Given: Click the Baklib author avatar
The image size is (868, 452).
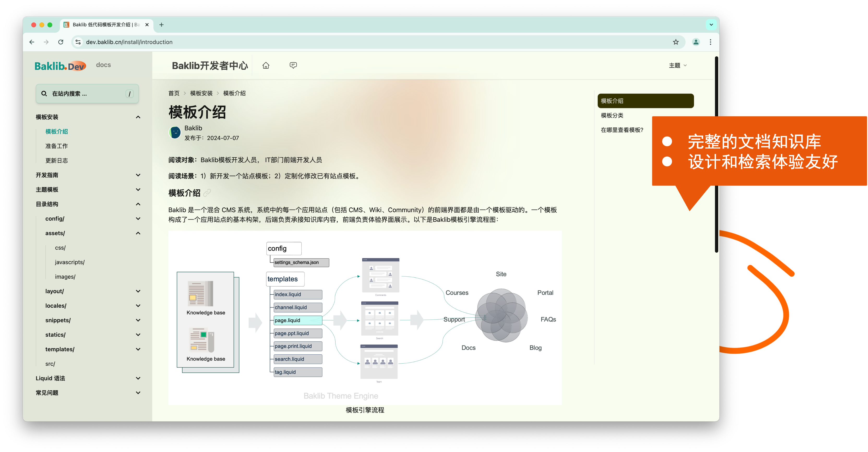Looking at the screenshot, I should (175, 132).
